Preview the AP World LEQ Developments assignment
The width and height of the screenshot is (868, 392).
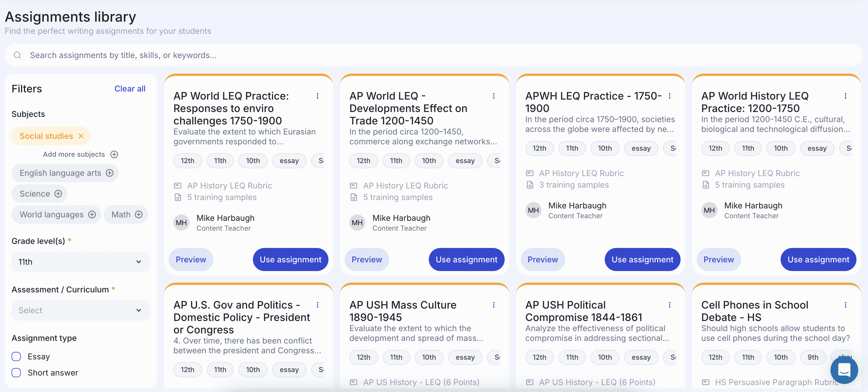click(367, 260)
